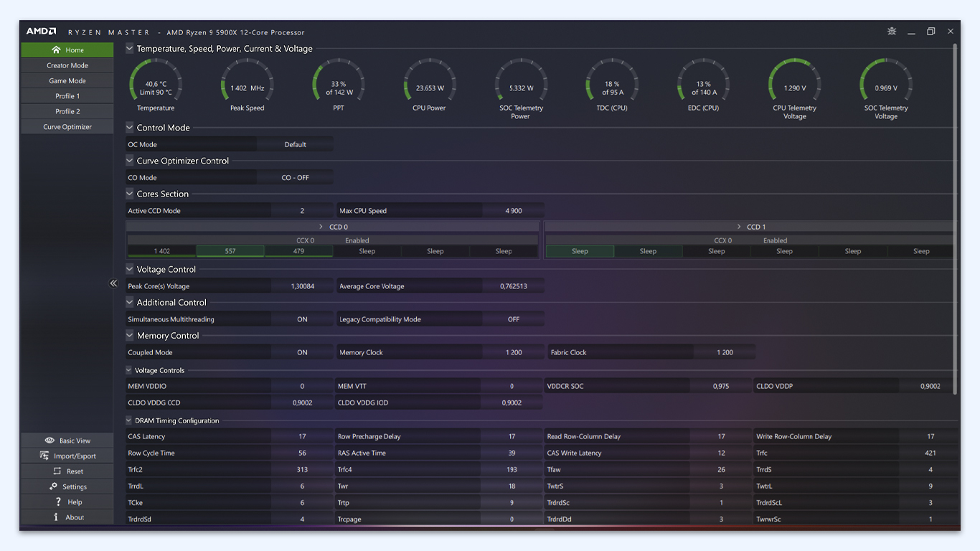Image resolution: width=980 pixels, height=551 pixels.
Task: Open Profile 2
Action: point(67,111)
